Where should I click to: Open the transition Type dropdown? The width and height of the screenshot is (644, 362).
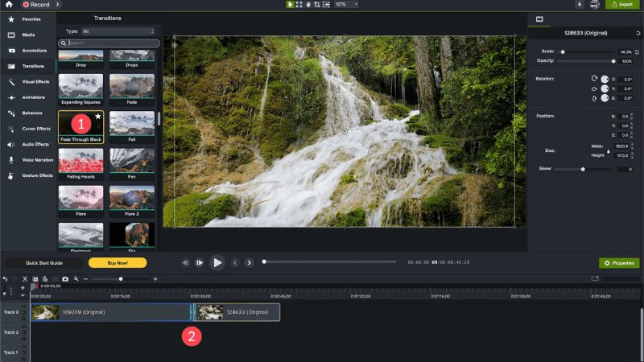(118, 31)
